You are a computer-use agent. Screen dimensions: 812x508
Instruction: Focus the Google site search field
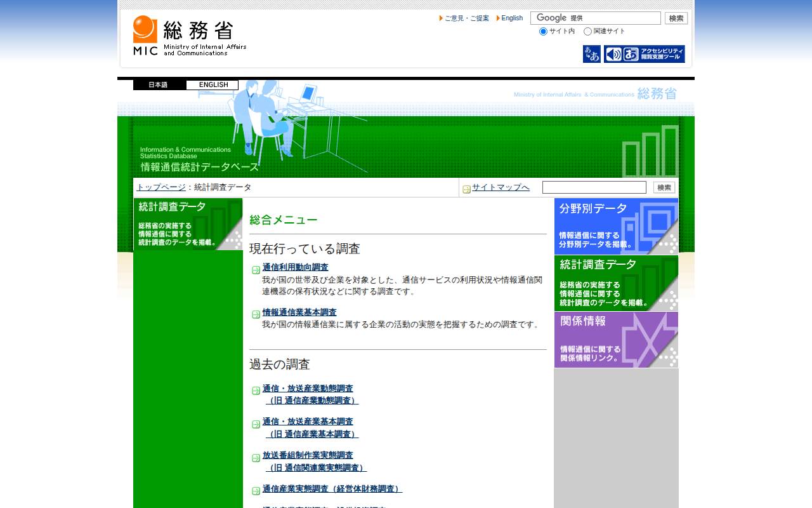click(x=595, y=18)
